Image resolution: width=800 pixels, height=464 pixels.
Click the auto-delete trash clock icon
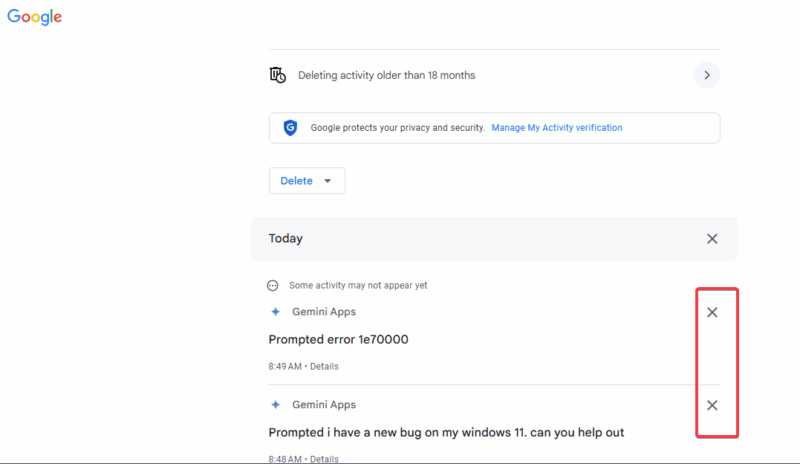[278, 75]
